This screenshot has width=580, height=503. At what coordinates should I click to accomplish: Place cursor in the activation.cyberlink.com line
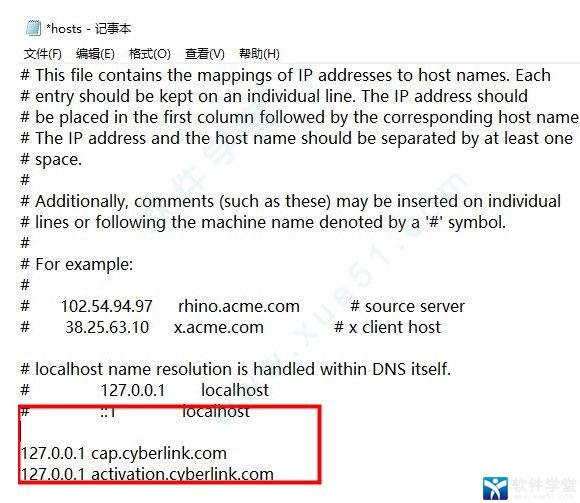point(147,474)
